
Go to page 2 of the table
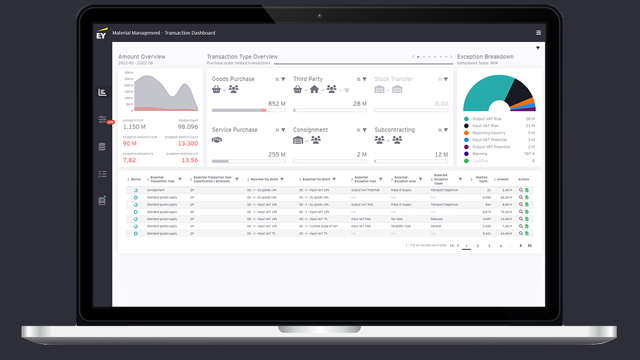click(x=478, y=246)
